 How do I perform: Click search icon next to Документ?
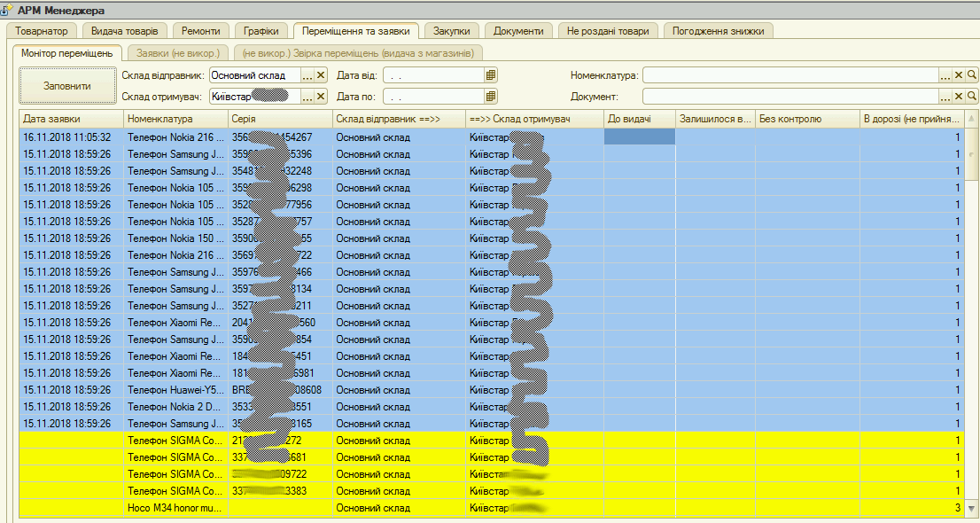[x=972, y=97]
